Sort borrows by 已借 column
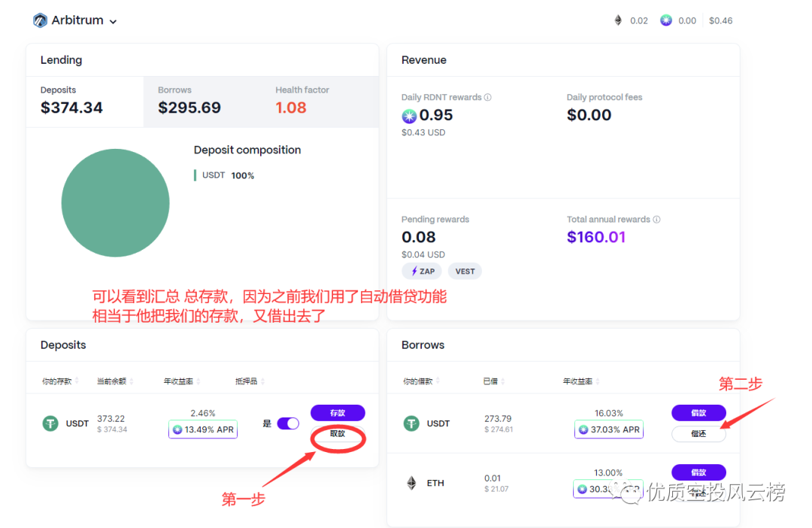The image size is (812, 528). coord(493,381)
